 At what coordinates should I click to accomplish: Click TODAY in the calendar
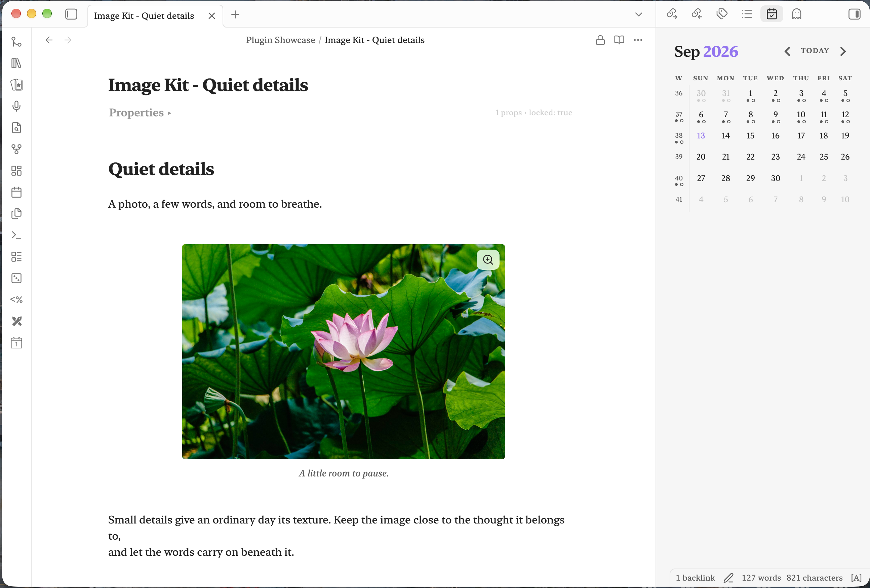815,51
